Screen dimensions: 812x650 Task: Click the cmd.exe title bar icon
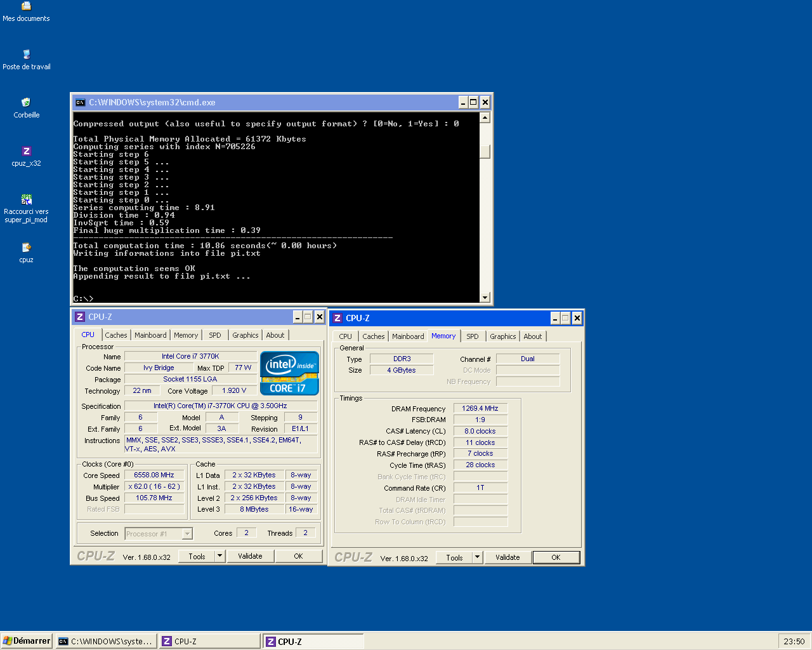[80, 102]
